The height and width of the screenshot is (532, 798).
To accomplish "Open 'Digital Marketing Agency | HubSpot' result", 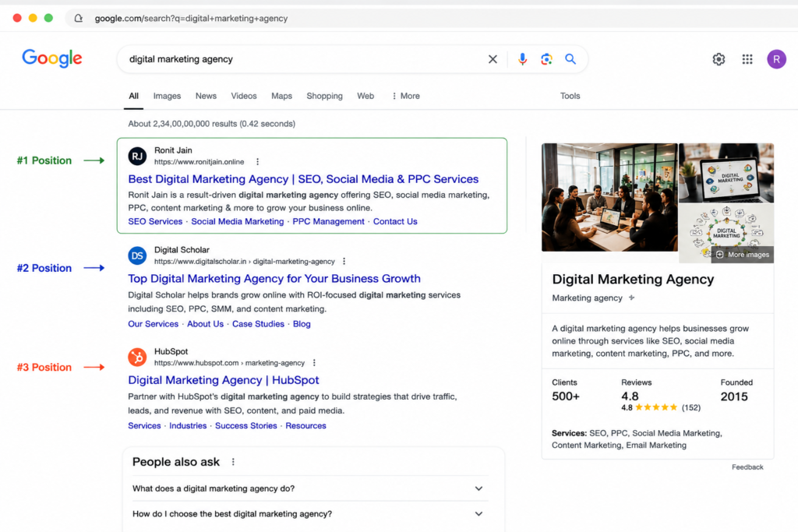I will [x=224, y=380].
